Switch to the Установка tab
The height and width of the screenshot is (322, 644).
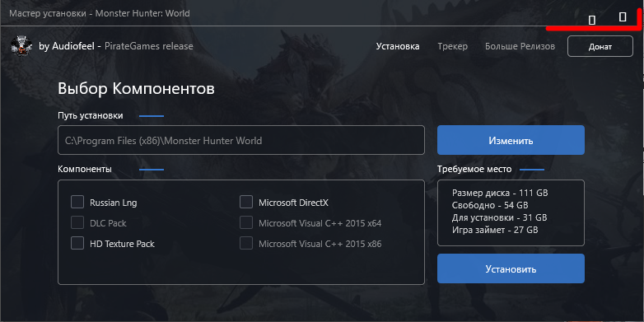click(398, 46)
